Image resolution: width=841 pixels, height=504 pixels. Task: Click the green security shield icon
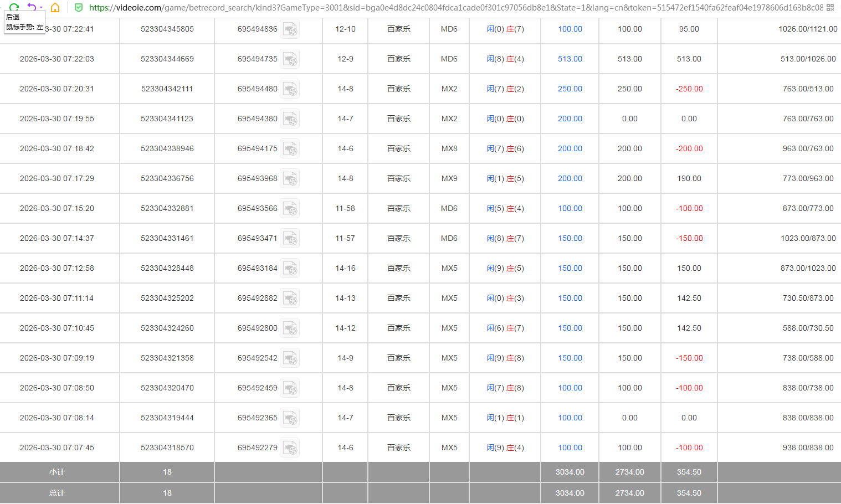[x=79, y=8]
